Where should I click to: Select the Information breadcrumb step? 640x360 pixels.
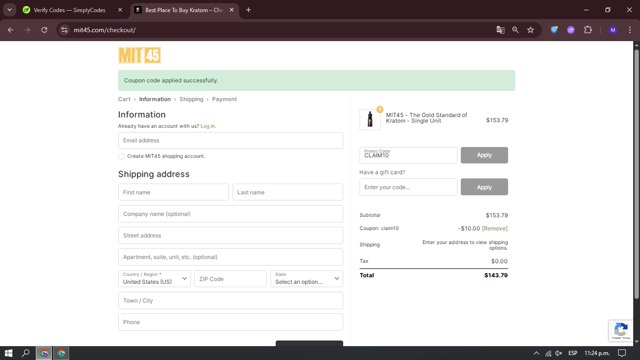pyautogui.click(x=155, y=99)
